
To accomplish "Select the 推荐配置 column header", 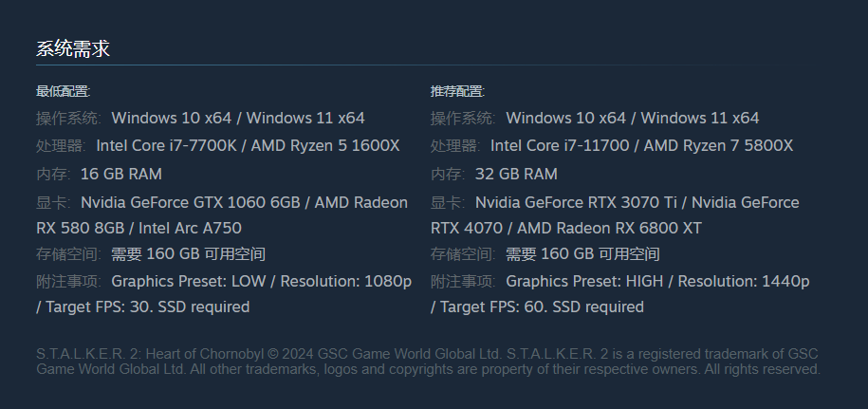I will tap(458, 91).
